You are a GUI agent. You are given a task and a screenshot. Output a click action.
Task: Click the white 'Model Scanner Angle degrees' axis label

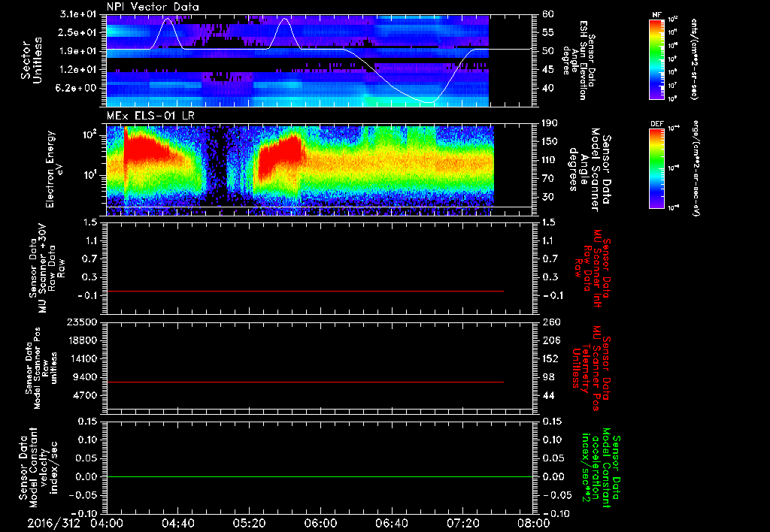pyautogui.click(x=590, y=170)
